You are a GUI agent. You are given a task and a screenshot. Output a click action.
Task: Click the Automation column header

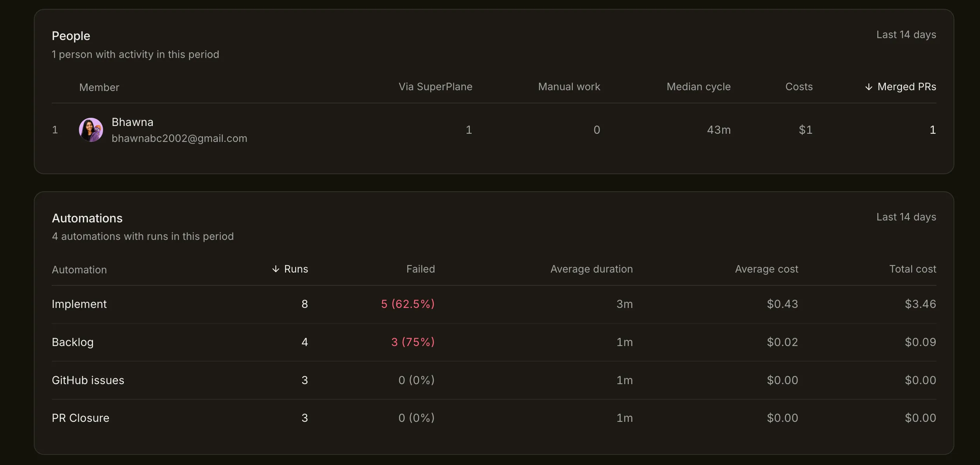pyautogui.click(x=79, y=270)
